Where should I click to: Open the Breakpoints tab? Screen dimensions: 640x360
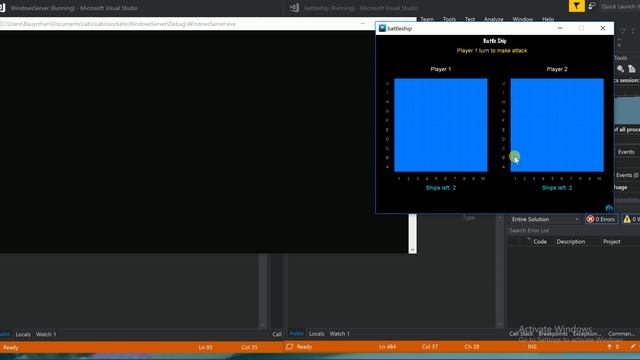pos(553,333)
